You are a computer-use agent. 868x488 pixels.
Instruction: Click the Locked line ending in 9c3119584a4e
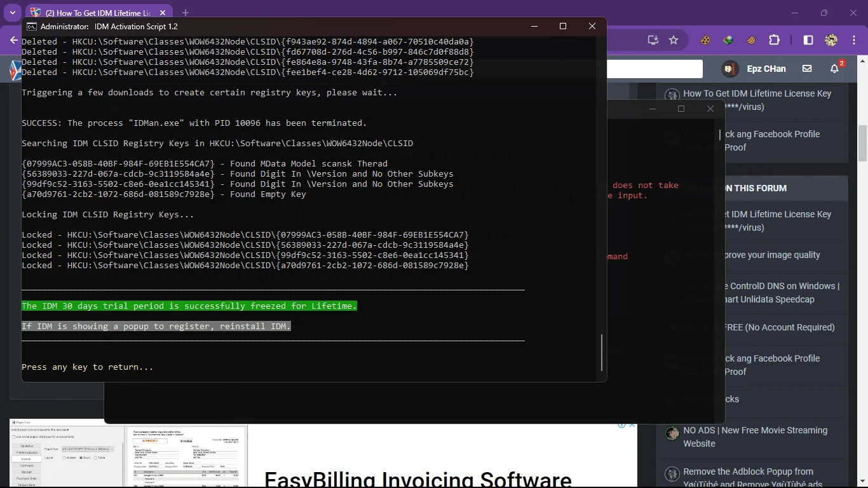point(245,245)
